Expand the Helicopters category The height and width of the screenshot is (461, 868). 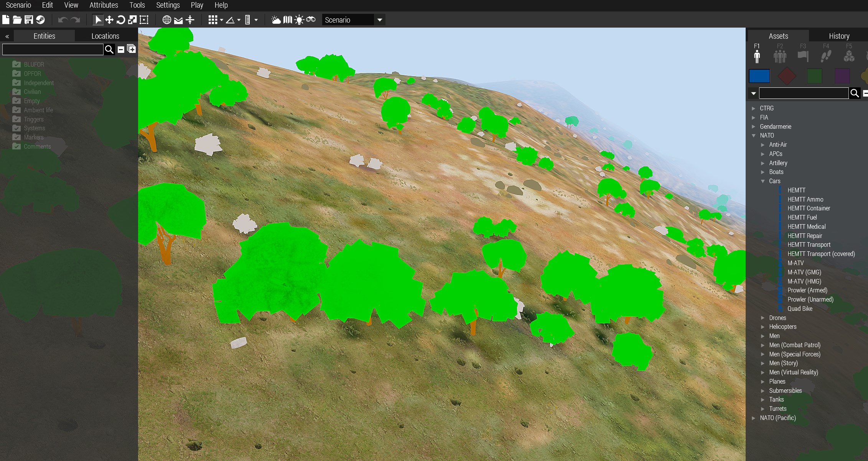[763, 327]
